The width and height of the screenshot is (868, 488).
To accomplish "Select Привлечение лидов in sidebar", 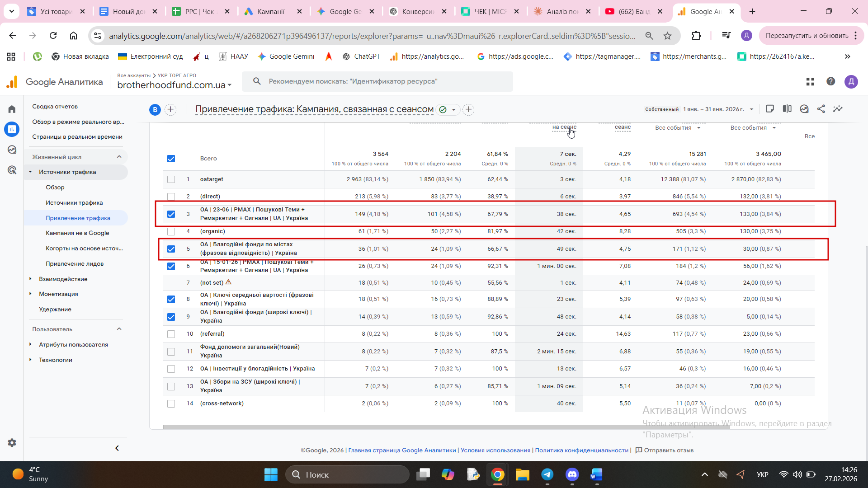I will coord(75,263).
